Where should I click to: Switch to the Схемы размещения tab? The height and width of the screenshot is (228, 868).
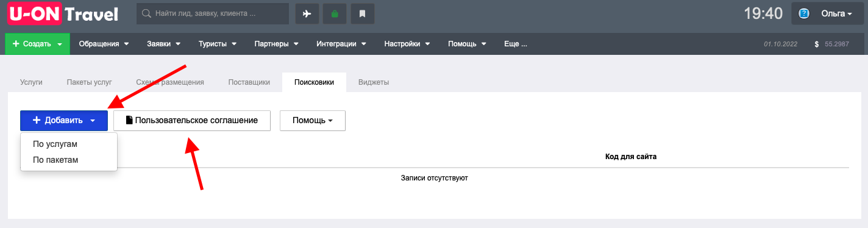click(170, 82)
